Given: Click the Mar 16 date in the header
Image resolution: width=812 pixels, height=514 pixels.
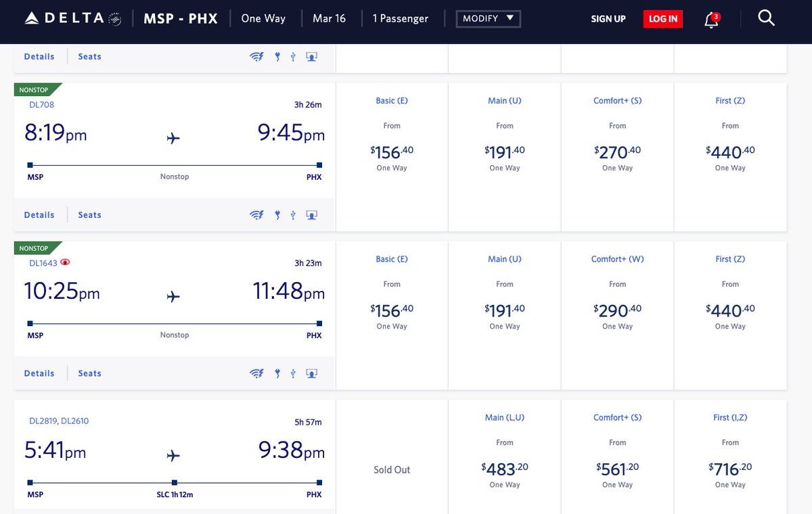Looking at the screenshot, I should (330, 19).
